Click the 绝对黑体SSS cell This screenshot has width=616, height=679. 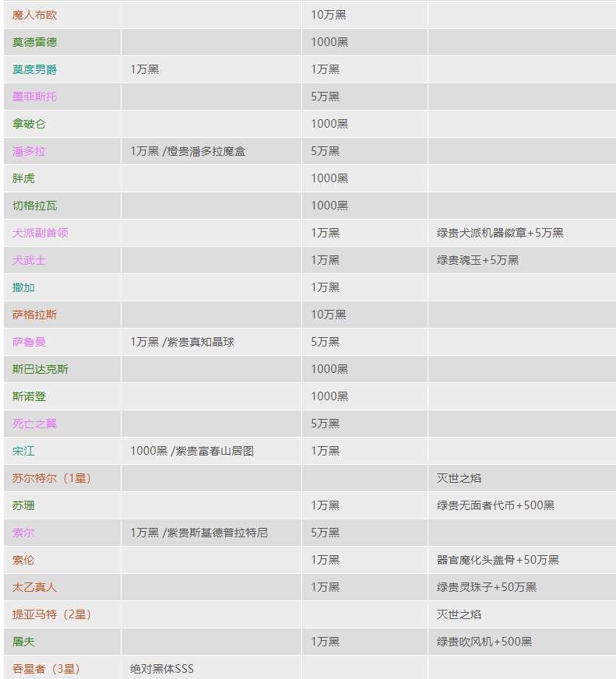(x=162, y=669)
